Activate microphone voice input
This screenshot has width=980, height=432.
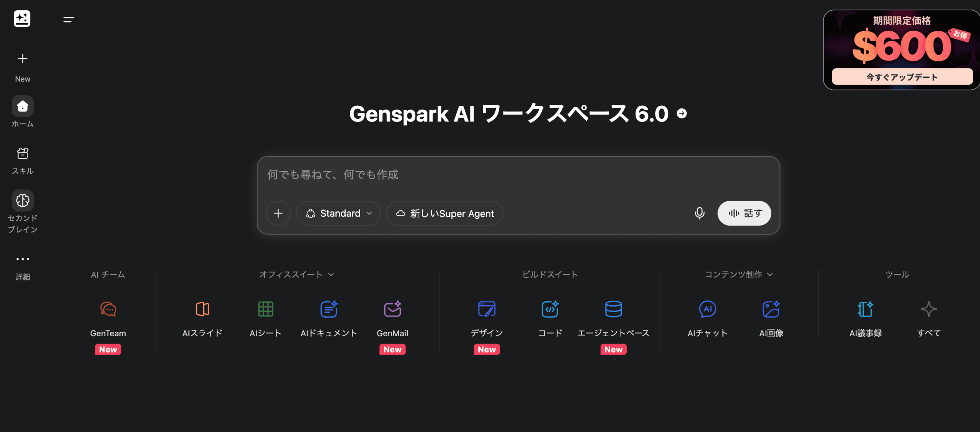pos(699,213)
